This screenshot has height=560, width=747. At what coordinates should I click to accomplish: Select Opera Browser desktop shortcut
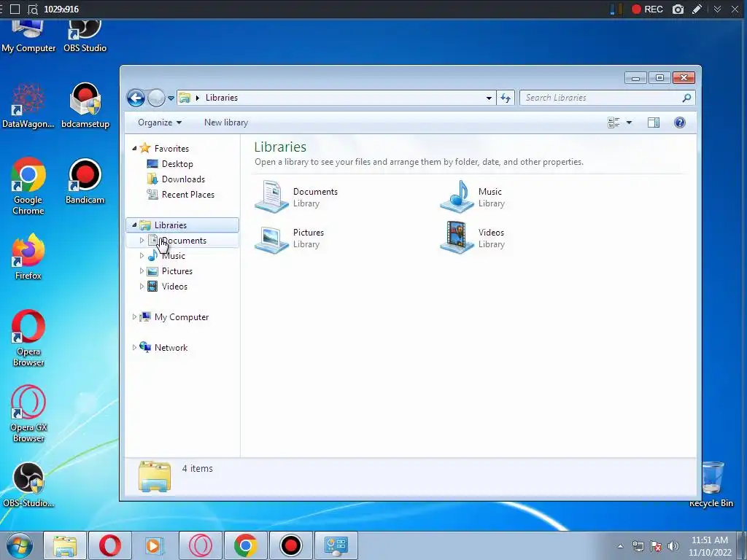[28, 338]
